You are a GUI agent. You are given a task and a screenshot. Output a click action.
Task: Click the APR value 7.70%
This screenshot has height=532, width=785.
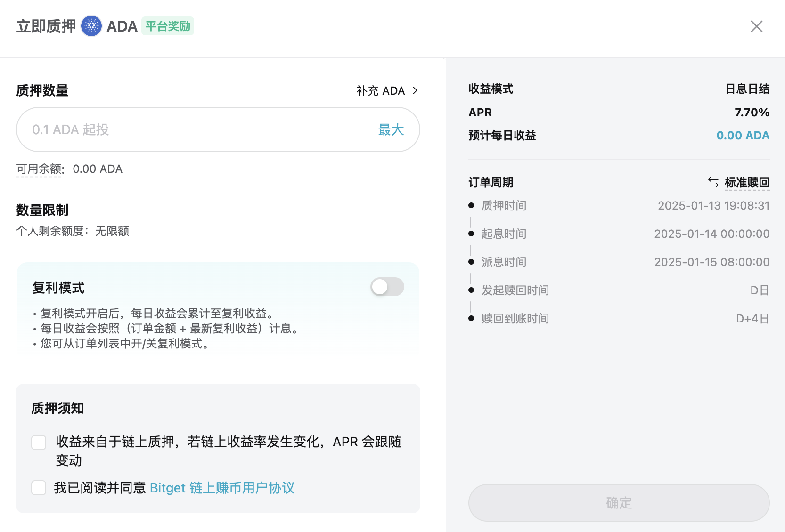[x=752, y=113]
